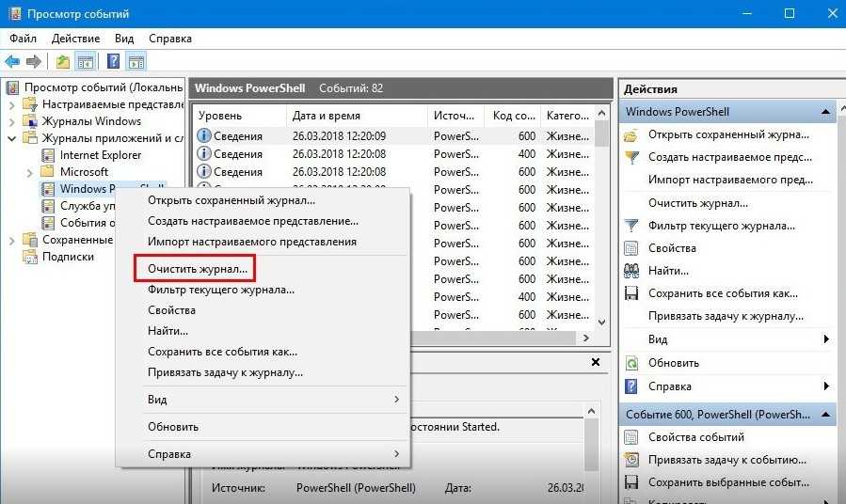Click the floppy disk icon beside Сохранить все события как
The height and width of the screenshot is (504, 846).
coord(632,293)
